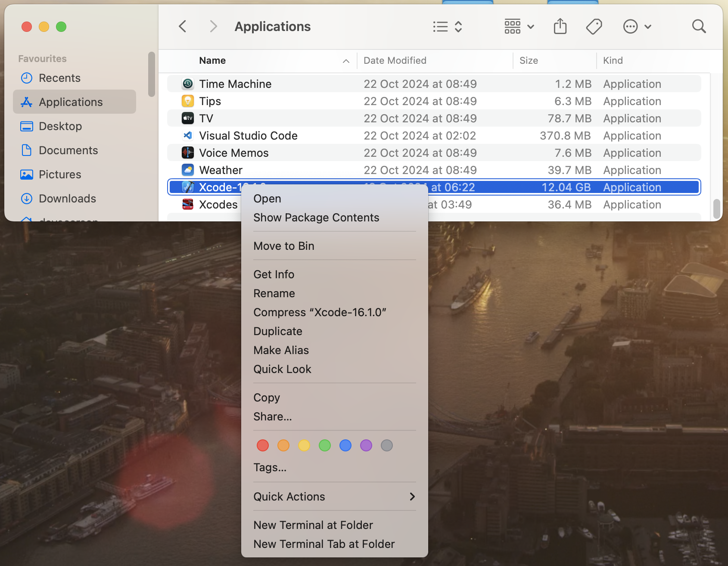This screenshot has height=566, width=728.
Task: Open Desktop in the sidebar
Action: point(75,126)
